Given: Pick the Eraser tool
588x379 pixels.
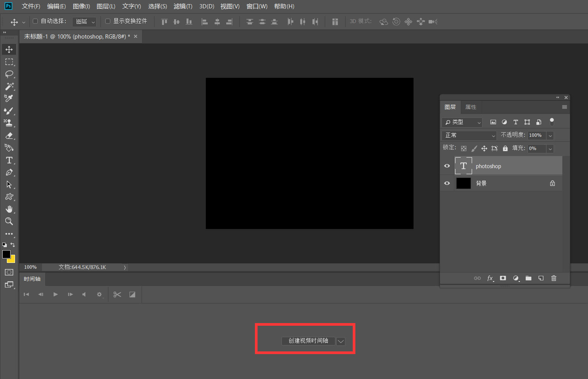Looking at the screenshot, I should tap(9, 136).
